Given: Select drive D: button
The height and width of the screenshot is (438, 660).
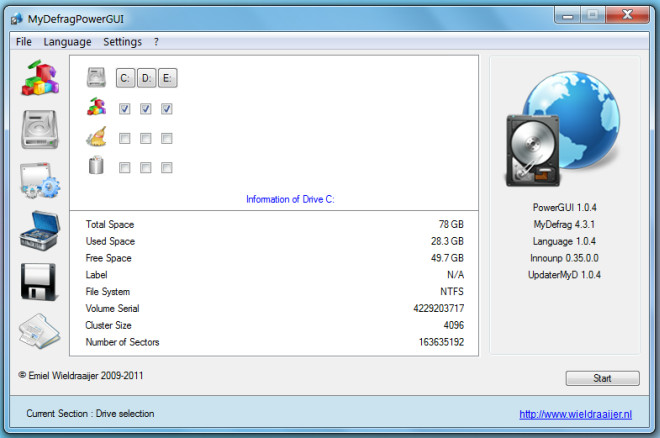Looking at the screenshot, I should tap(146, 78).
